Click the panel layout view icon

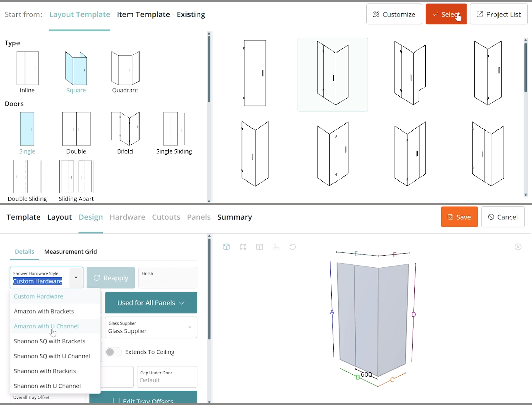[x=259, y=247]
